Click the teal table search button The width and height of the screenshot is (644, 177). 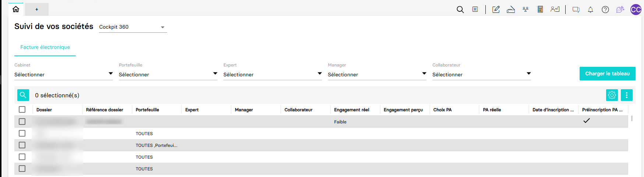23,95
